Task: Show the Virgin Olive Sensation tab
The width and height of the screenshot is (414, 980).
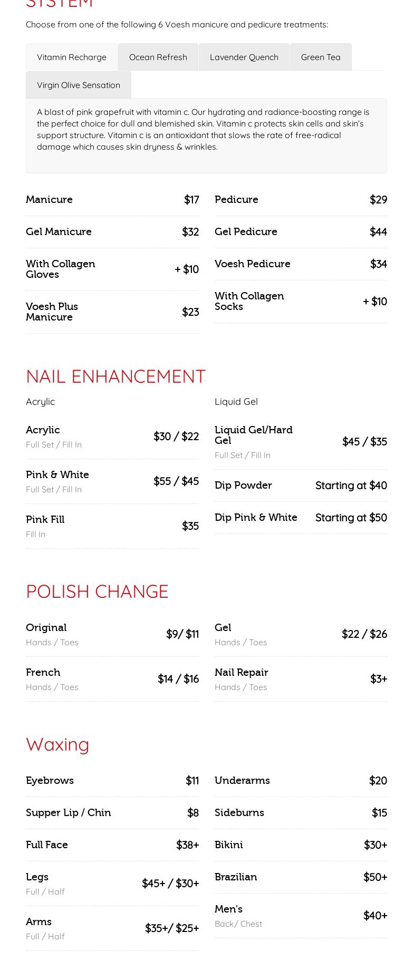Action: click(x=78, y=85)
